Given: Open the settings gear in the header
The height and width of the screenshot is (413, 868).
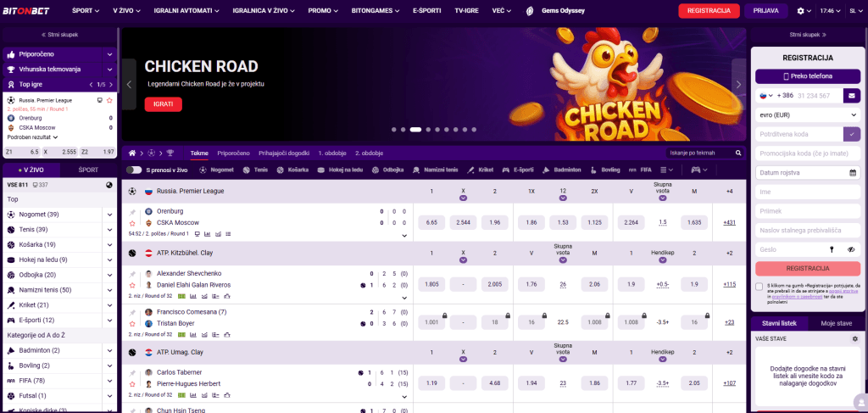Looking at the screenshot, I should (800, 10).
